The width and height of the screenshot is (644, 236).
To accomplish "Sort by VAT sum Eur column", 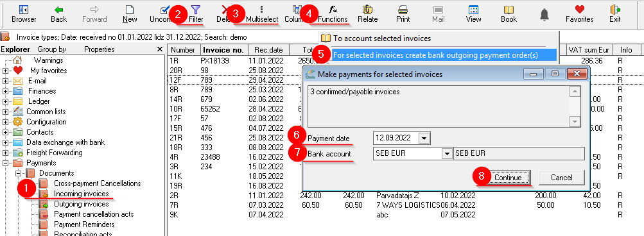I will click(589, 50).
